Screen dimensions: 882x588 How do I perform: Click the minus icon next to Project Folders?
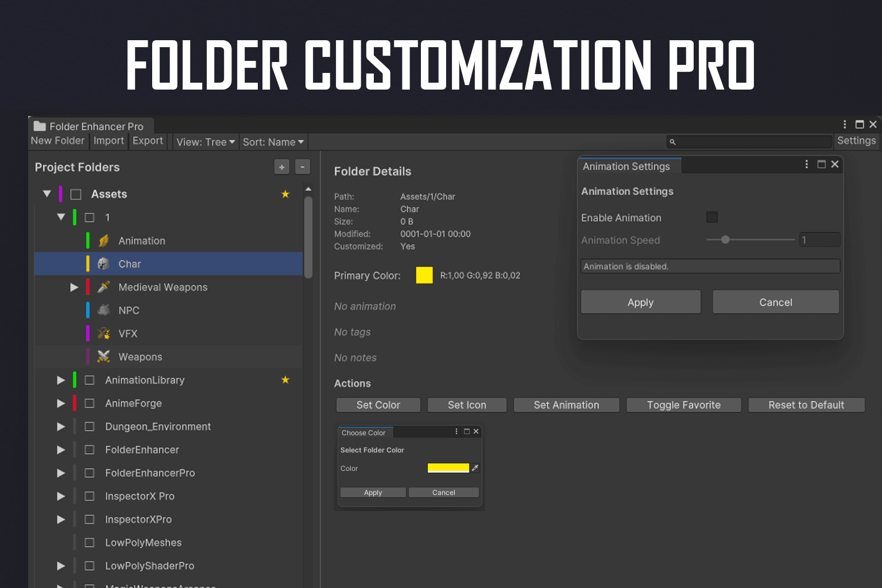click(303, 167)
